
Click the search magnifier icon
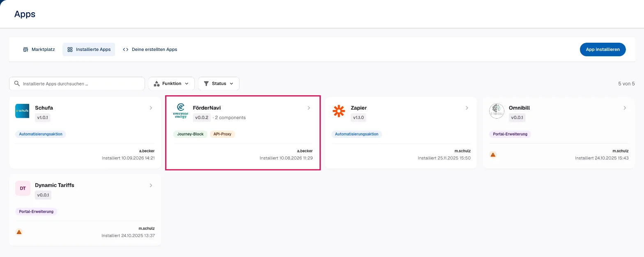(17, 83)
